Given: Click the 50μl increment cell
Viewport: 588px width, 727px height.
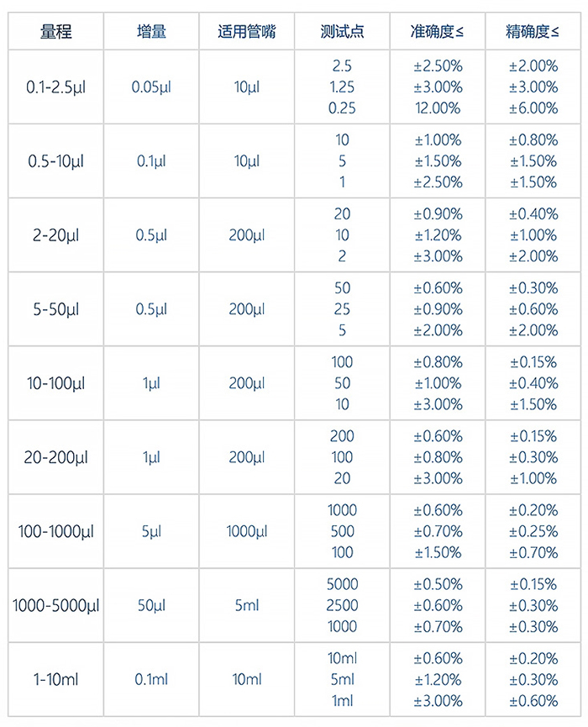Looking at the screenshot, I should [151, 605].
